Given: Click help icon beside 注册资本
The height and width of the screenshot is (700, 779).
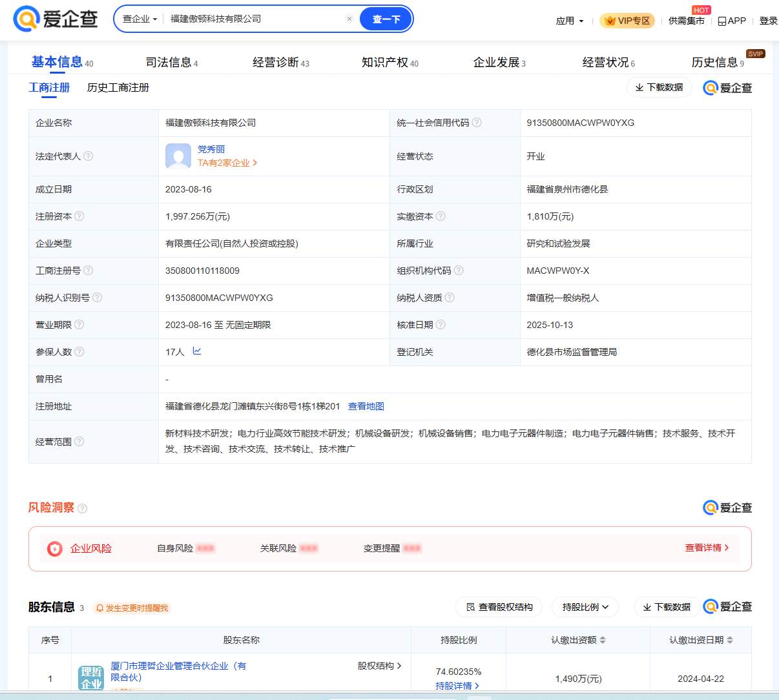Looking at the screenshot, I should (79, 216).
